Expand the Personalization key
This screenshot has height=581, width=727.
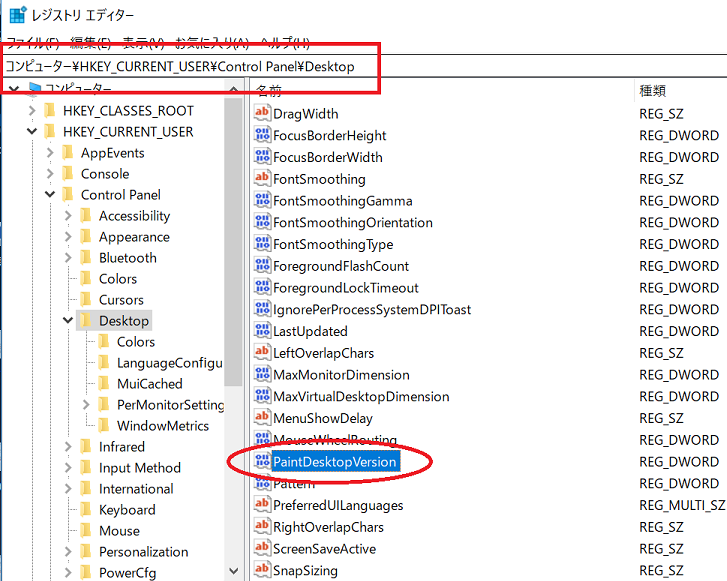click(68, 551)
